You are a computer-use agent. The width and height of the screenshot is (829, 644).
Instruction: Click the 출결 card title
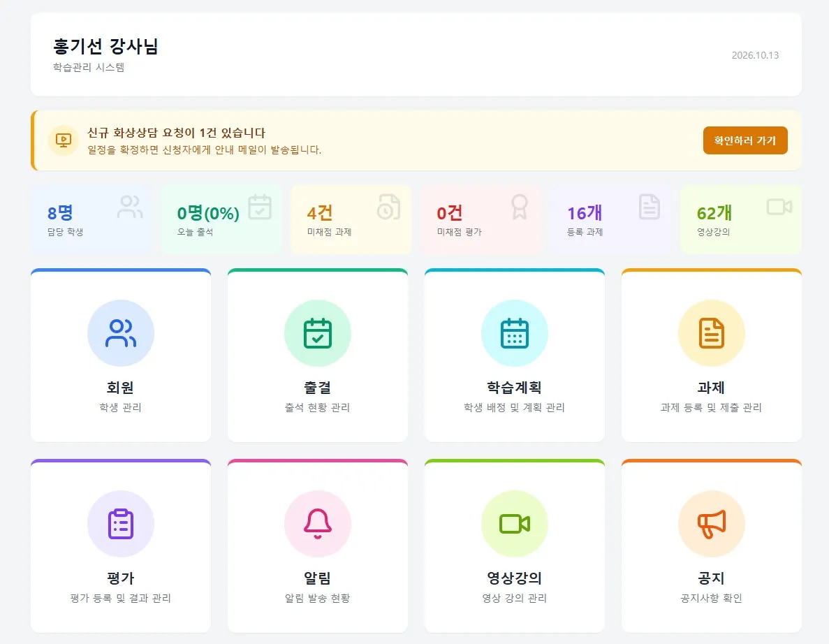point(317,388)
